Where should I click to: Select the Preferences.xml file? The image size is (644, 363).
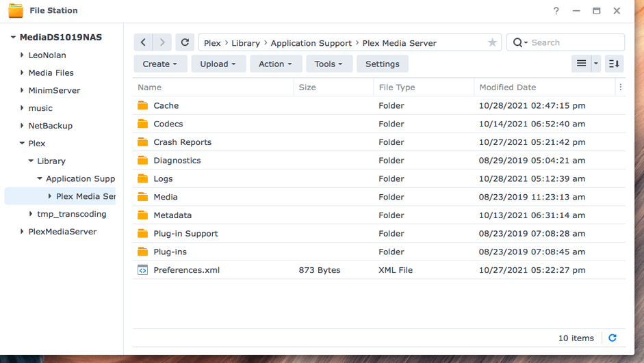click(186, 270)
